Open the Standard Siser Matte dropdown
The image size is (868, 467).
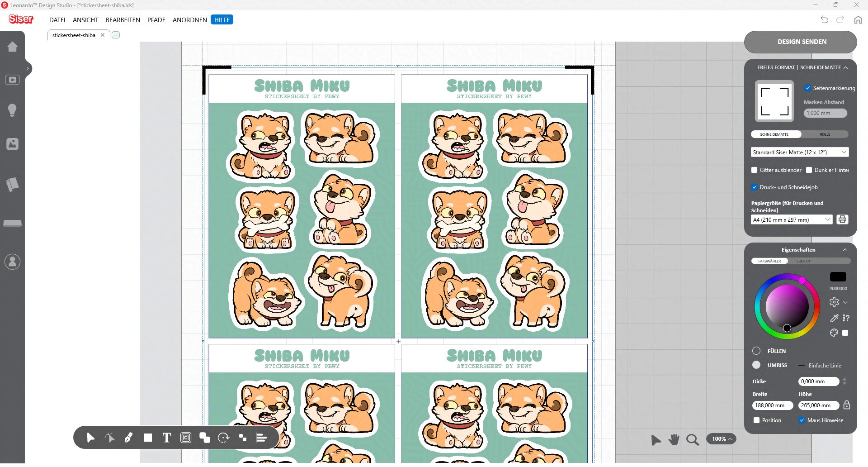799,152
